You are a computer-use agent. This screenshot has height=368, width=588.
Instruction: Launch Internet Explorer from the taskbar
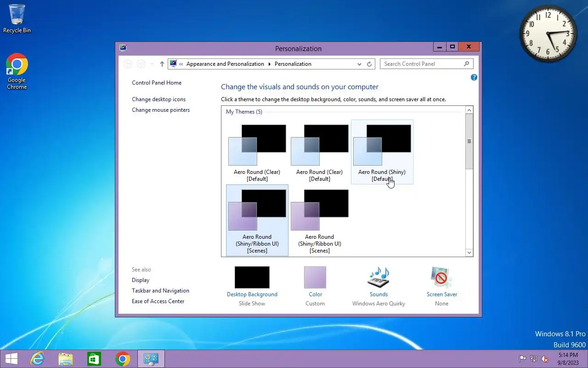tap(37, 359)
